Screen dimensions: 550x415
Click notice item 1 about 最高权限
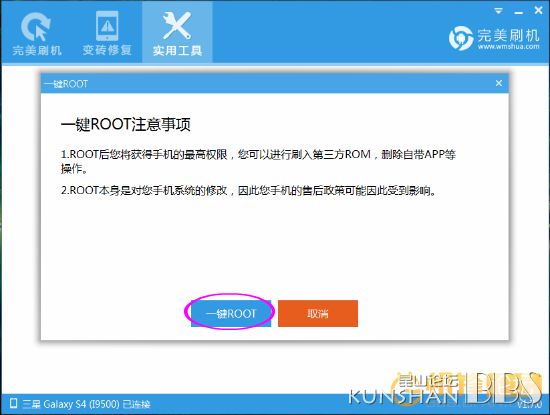pos(258,161)
